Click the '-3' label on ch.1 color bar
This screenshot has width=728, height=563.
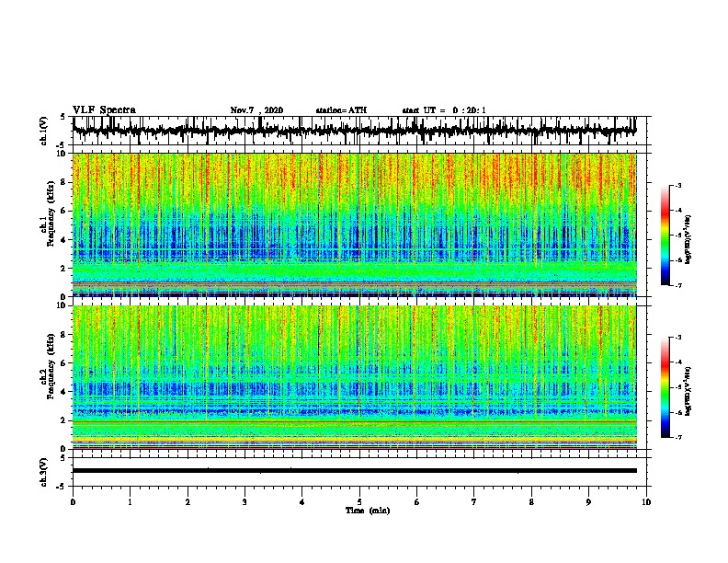pos(677,185)
